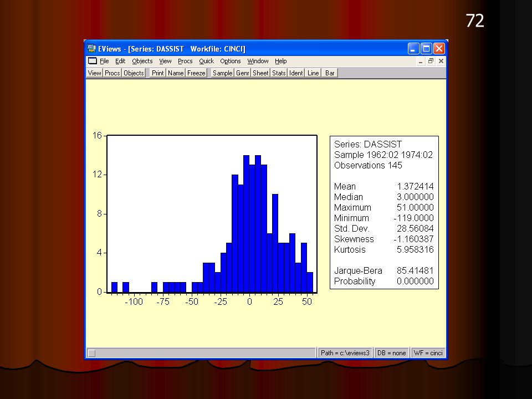Click the Name button
The image size is (532, 399).
(176, 73)
